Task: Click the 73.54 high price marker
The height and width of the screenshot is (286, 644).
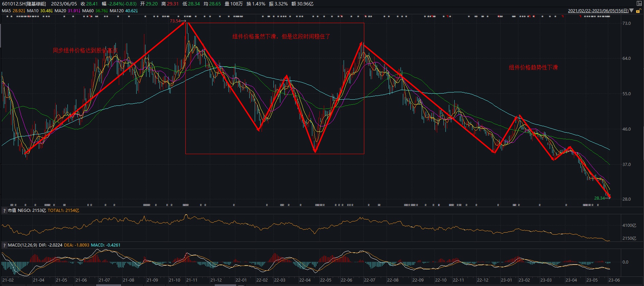Action: pyautogui.click(x=175, y=21)
